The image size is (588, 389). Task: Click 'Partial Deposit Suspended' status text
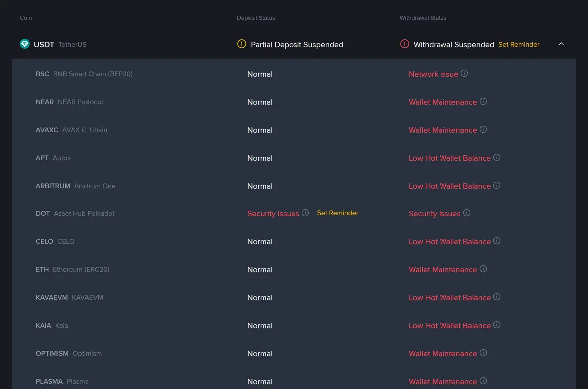[x=296, y=45]
